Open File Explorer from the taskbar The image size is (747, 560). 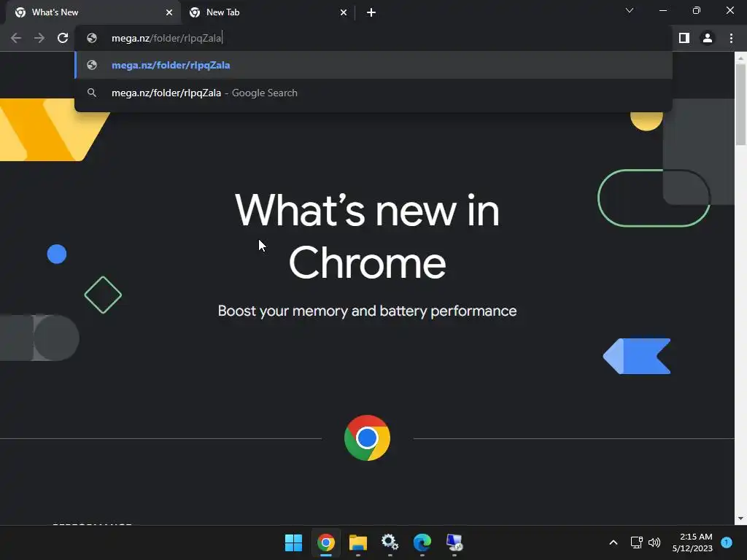[x=357, y=542]
